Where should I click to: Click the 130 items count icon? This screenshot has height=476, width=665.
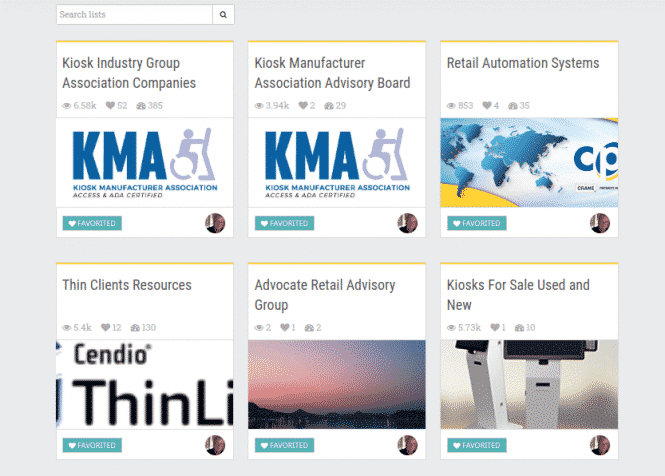(x=135, y=328)
